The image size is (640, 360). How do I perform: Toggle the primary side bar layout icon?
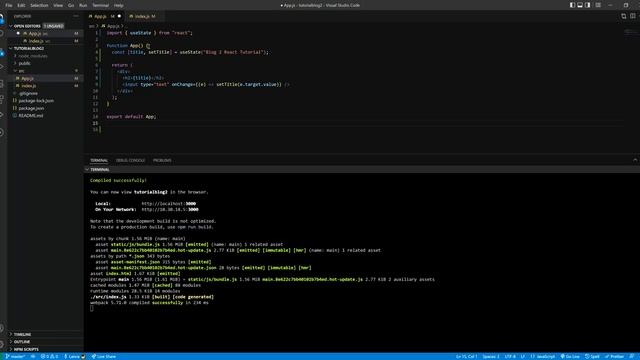572,5
